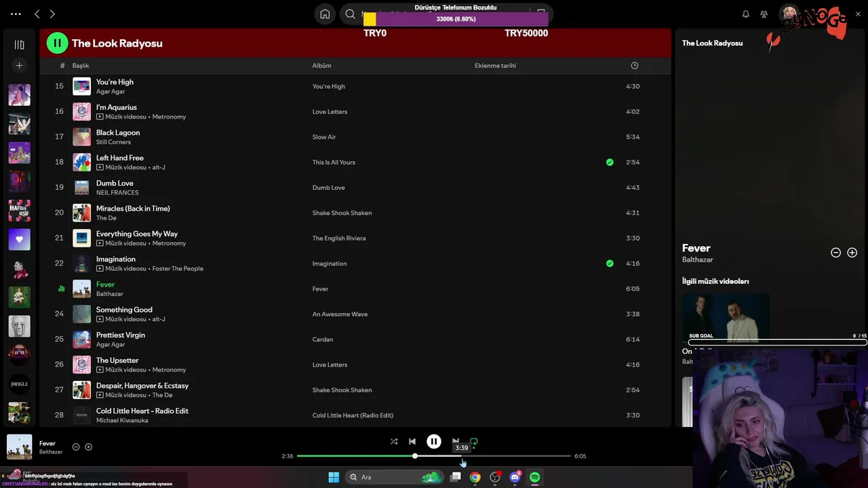Open the notifications bell
Image resolution: width=868 pixels, height=488 pixels.
(x=746, y=14)
